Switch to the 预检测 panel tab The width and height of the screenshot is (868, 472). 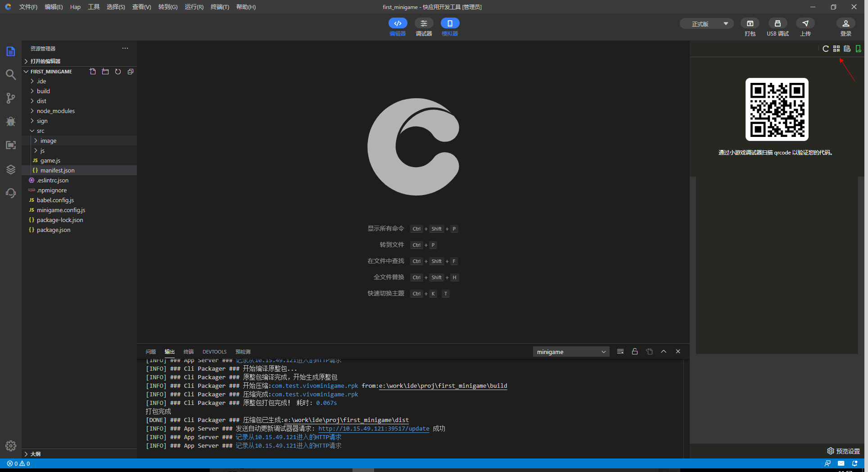[x=243, y=352]
